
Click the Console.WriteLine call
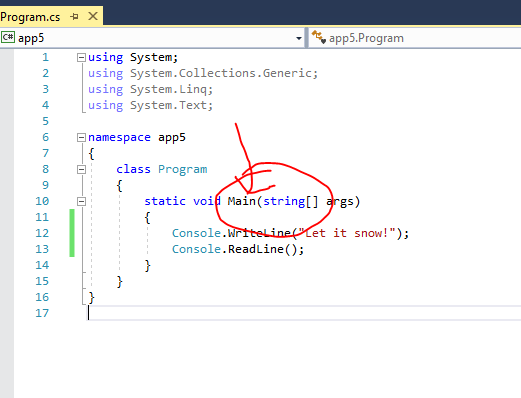tap(231, 233)
